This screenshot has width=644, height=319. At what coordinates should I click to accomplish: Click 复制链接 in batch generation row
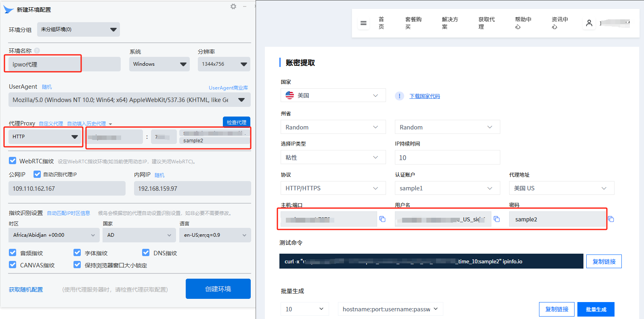click(557, 309)
